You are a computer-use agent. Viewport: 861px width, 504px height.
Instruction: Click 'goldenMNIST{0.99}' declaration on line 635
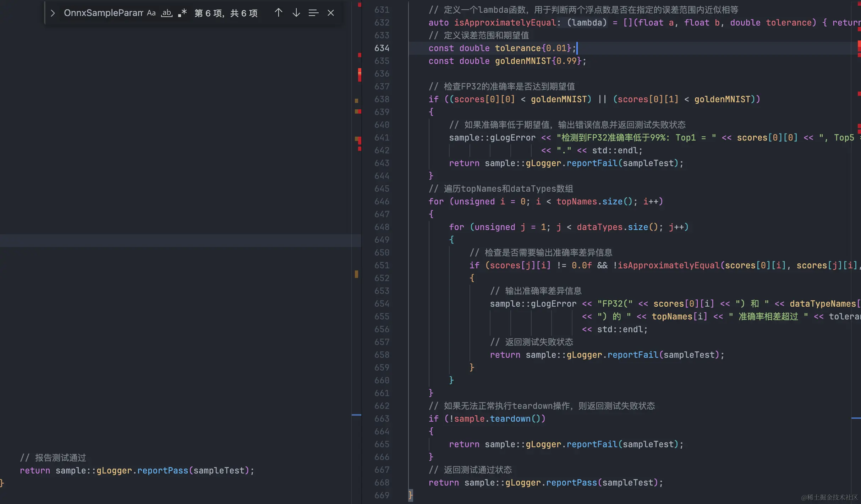click(x=538, y=61)
